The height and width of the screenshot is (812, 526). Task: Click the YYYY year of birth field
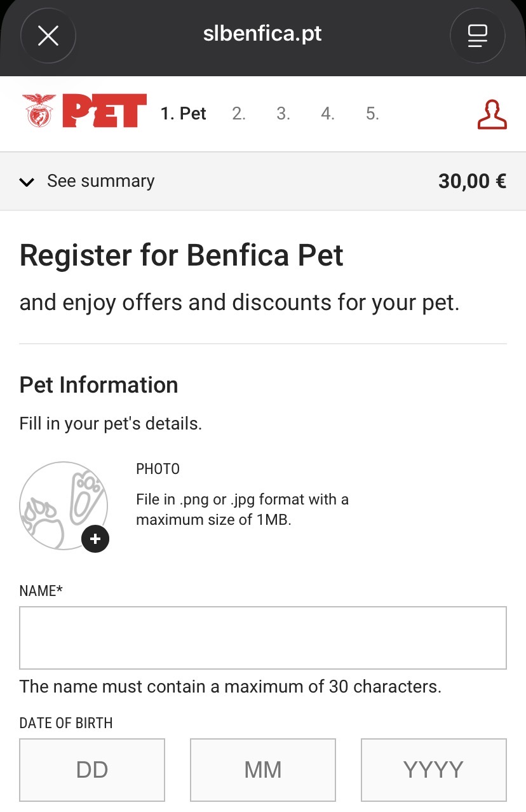433,769
